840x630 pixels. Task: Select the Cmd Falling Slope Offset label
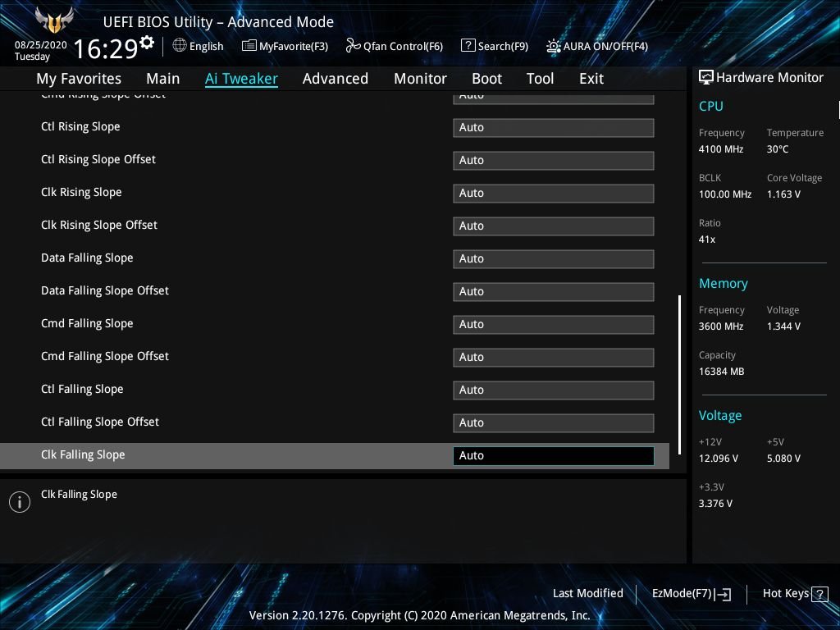point(105,356)
